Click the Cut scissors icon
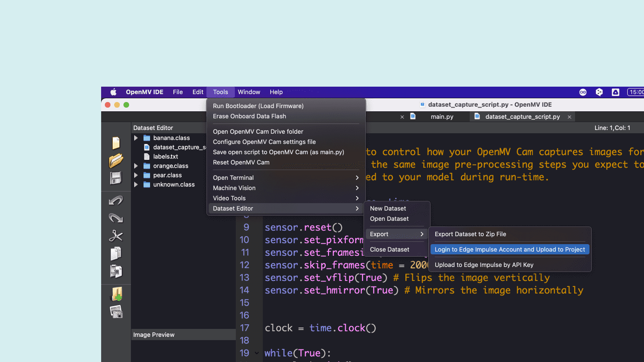644x362 pixels. 116,236
